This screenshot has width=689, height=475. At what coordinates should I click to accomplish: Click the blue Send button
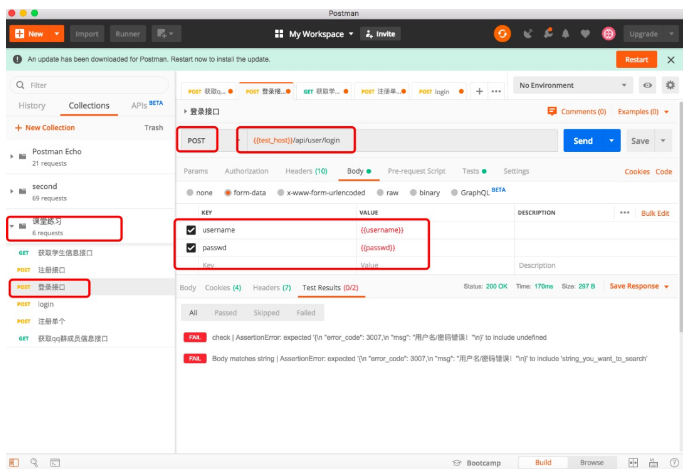tap(583, 141)
